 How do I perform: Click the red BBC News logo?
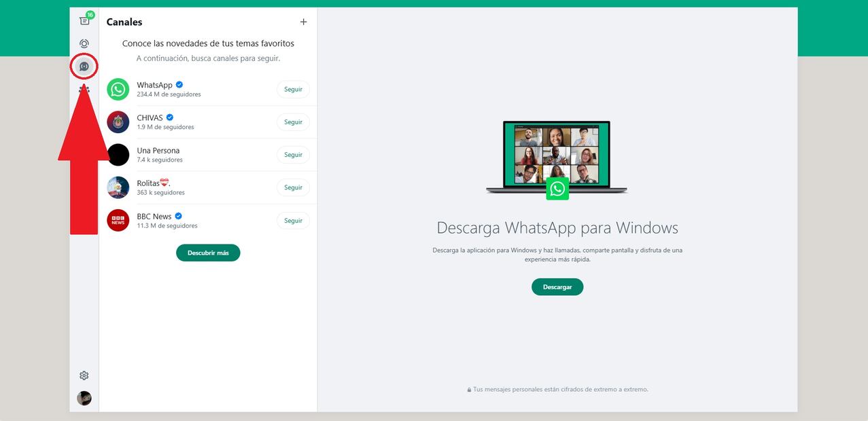(118, 221)
